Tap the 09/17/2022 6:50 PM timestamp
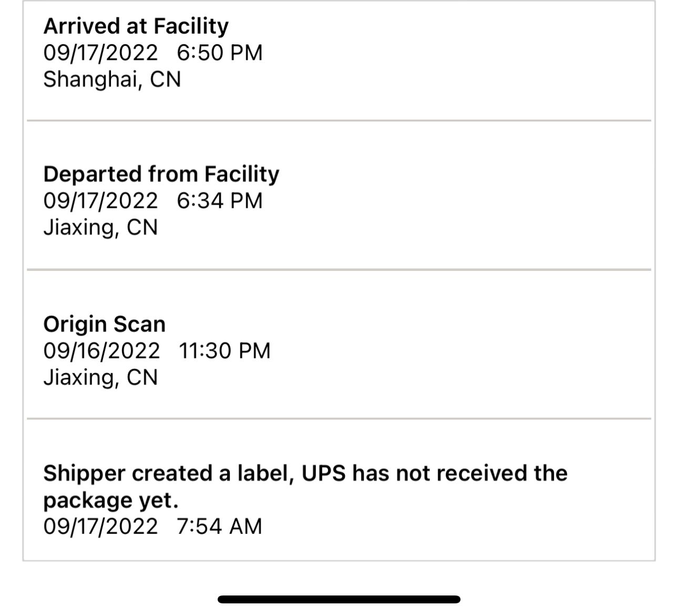The width and height of the screenshot is (675, 616). [x=152, y=53]
